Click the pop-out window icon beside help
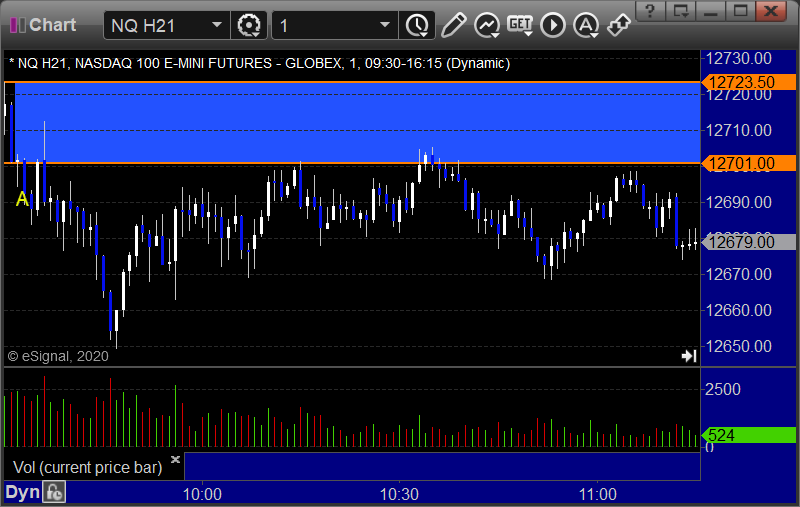 [x=681, y=11]
